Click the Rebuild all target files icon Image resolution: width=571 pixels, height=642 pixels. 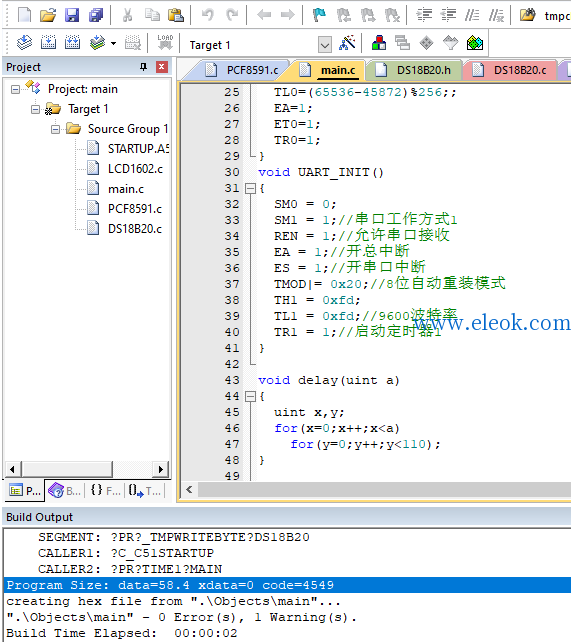coord(72,43)
